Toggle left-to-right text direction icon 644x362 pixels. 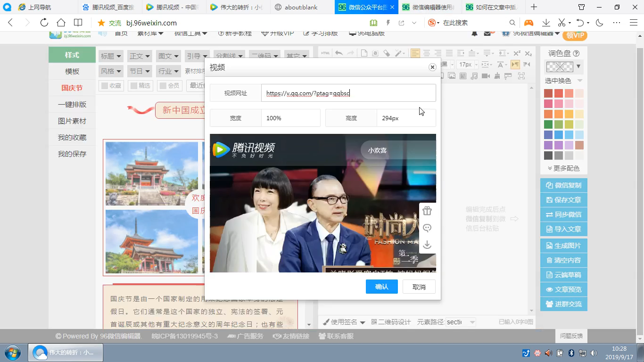click(515, 65)
